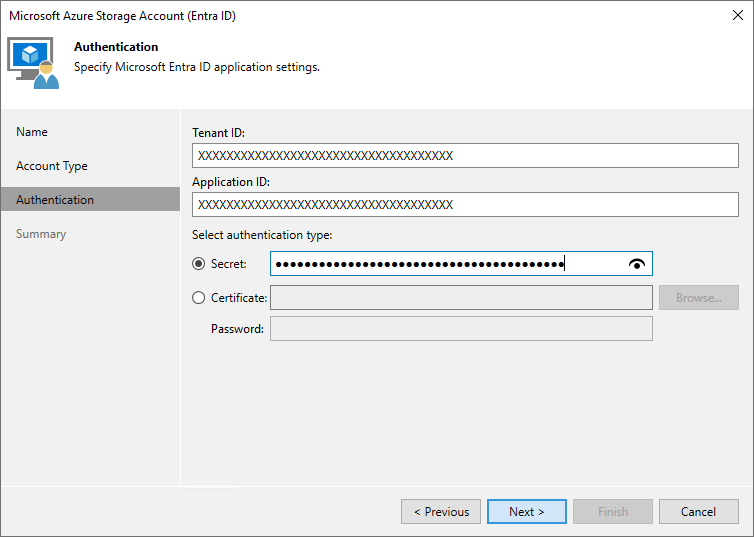Click the 'Select authentication type:' label
This screenshot has height=537, width=754.
coord(262,235)
